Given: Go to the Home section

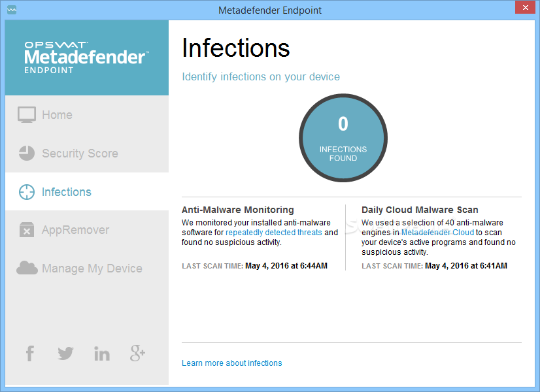Looking at the screenshot, I should [x=87, y=114].
